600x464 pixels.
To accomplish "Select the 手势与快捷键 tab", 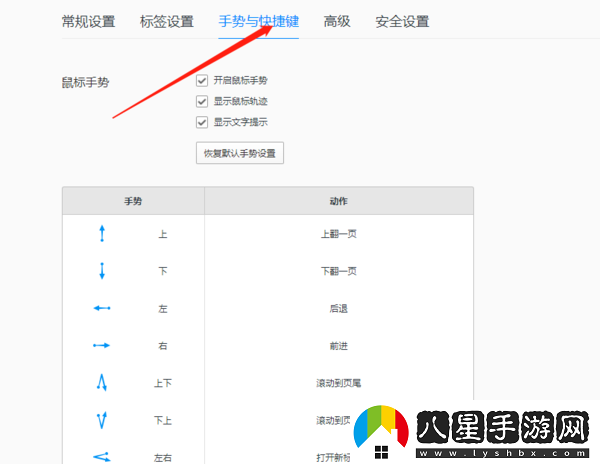I will point(259,21).
